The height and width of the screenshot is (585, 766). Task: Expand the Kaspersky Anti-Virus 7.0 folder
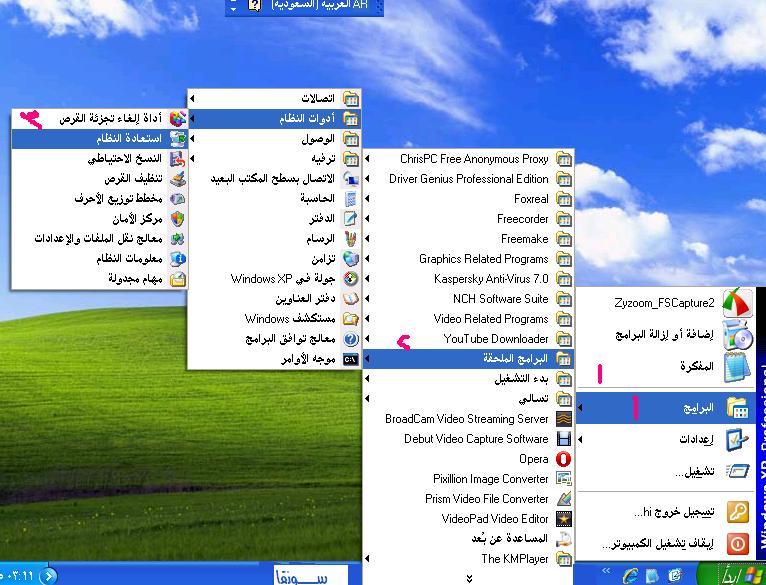468,279
